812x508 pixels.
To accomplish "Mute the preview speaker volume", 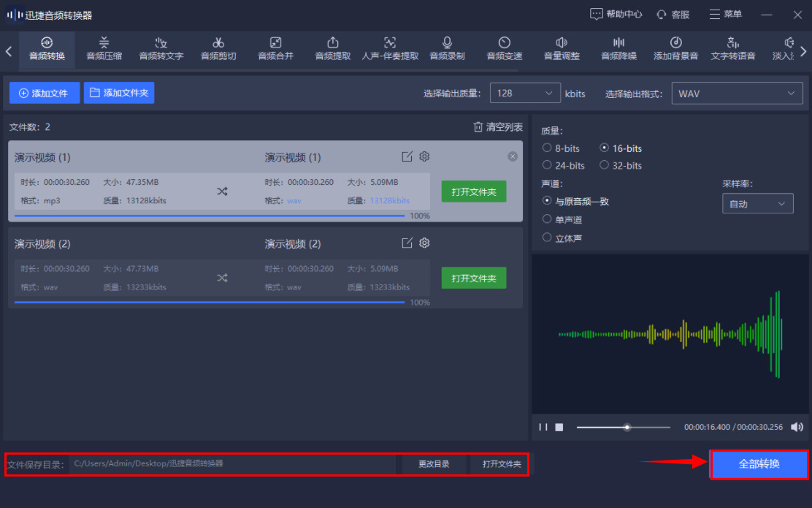I will (797, 427).
